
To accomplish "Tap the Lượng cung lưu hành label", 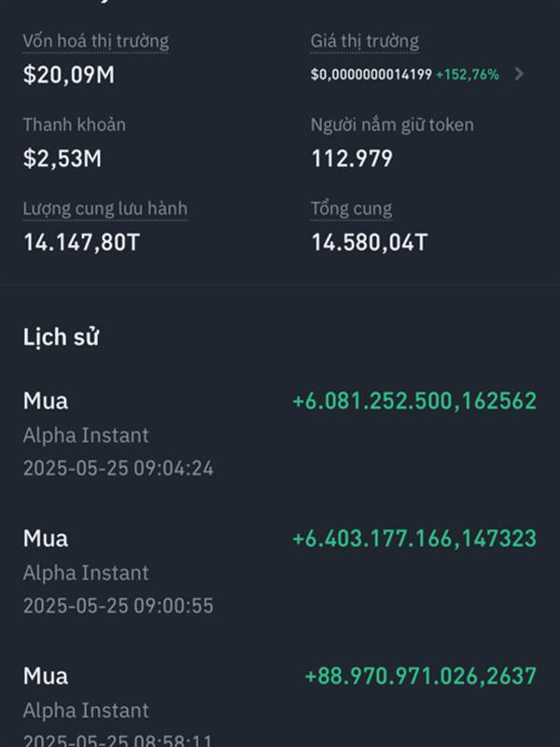I will coord(105,209).
